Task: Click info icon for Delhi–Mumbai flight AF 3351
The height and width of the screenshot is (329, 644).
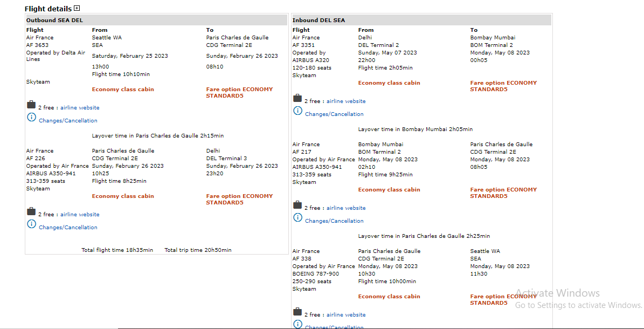Action: pyautogui.click(x=297, y=111)
